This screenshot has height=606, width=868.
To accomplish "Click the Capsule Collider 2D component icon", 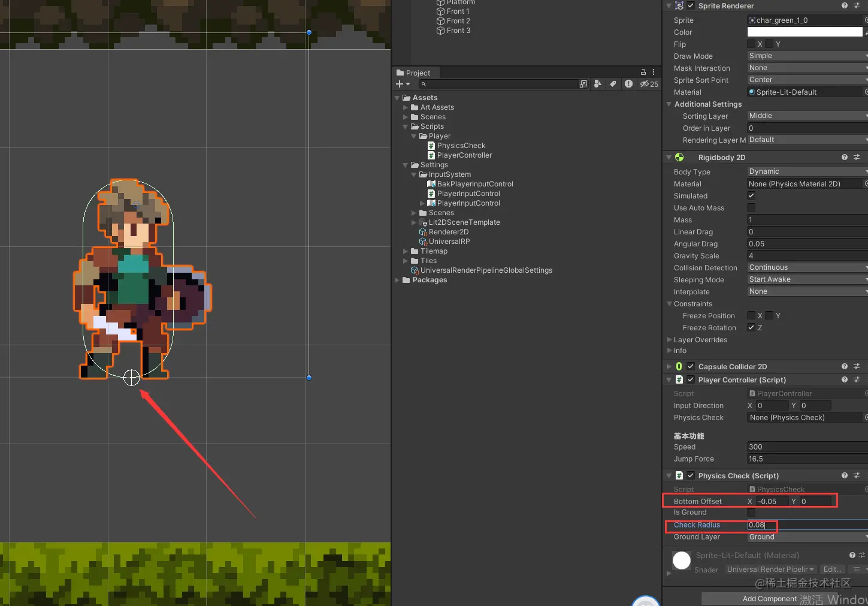I will click(679, 367).
